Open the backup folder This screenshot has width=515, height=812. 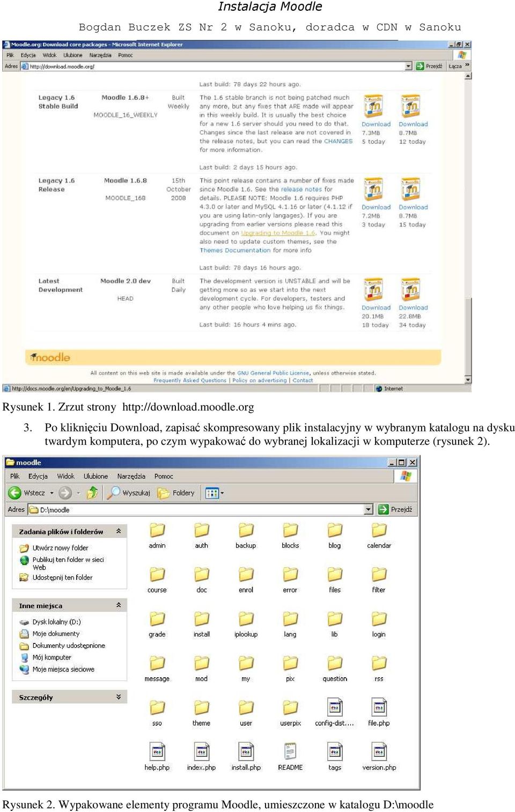coord(246,535)
